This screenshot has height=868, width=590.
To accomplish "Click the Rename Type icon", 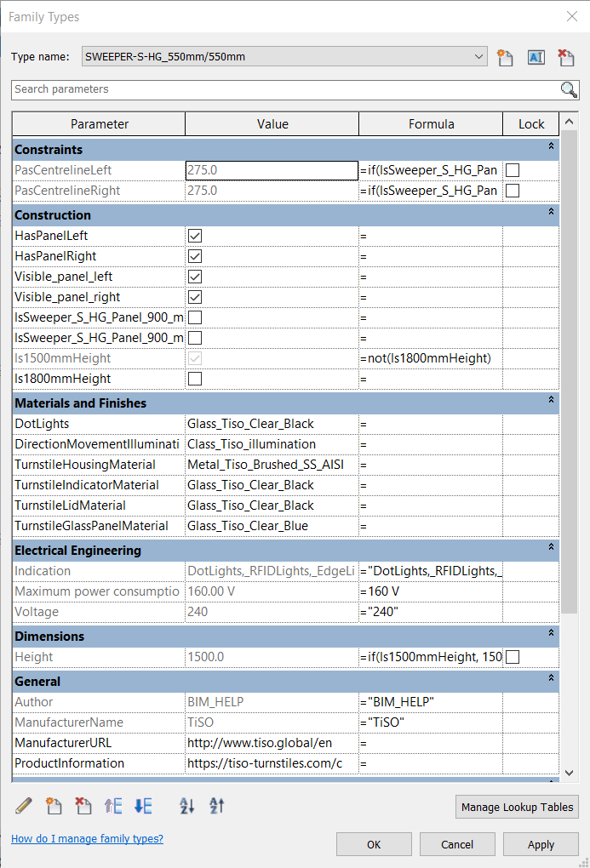I will click(x=536, y=58).
